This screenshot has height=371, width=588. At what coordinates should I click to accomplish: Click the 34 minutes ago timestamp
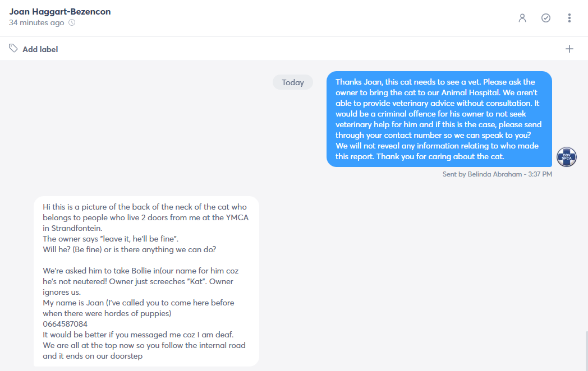click(36, 22)
